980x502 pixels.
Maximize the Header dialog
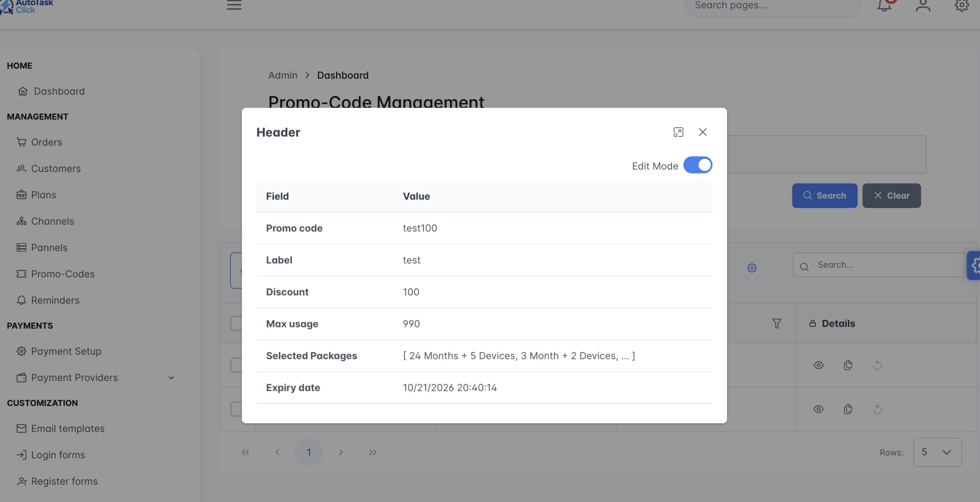[678, 132]
